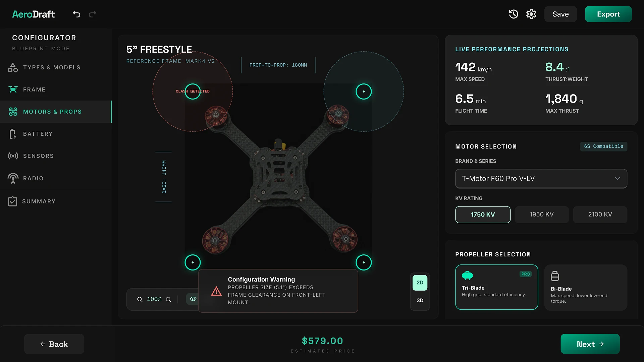Image resolution: width=644 pixels, height=362 pixels.
Task: Select the 1950 KV rating option
Action: 541,214
